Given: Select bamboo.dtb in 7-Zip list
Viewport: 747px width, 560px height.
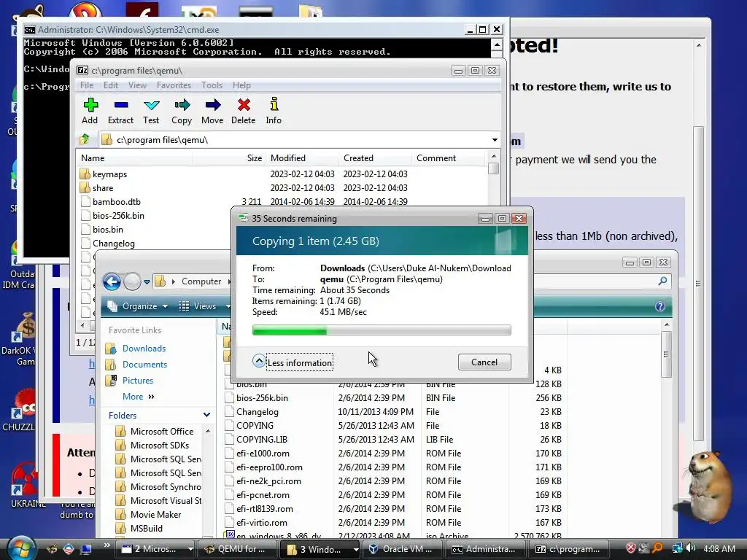Looking at the screenshot, I should [116, 201].
